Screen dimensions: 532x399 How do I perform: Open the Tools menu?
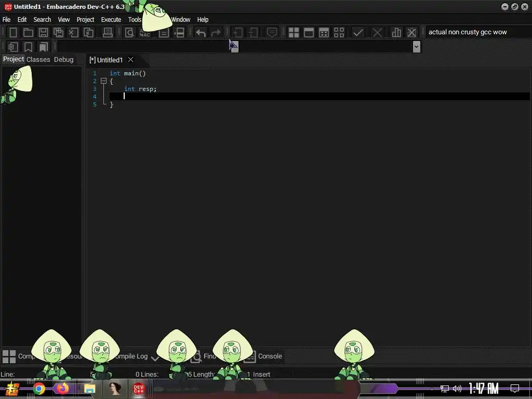pos(135,19)
